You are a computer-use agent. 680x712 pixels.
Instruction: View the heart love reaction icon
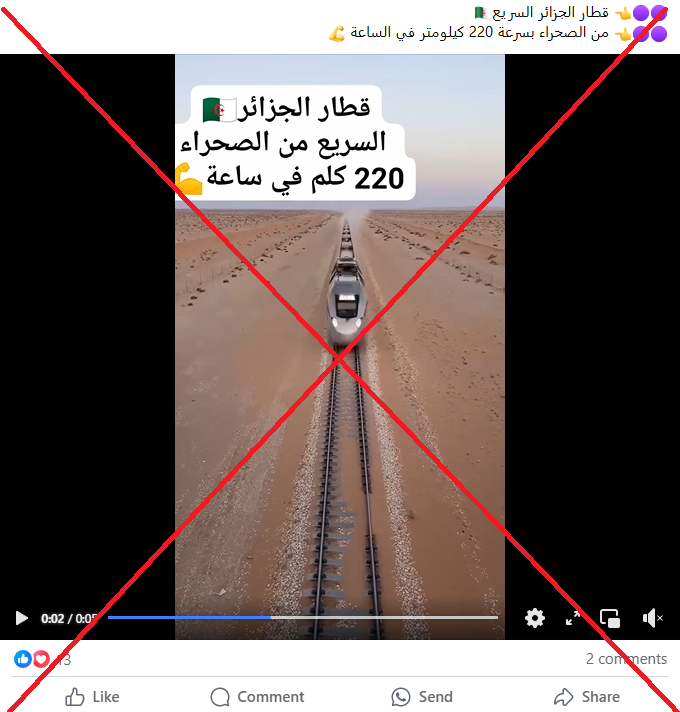click(x=41, y=659)
